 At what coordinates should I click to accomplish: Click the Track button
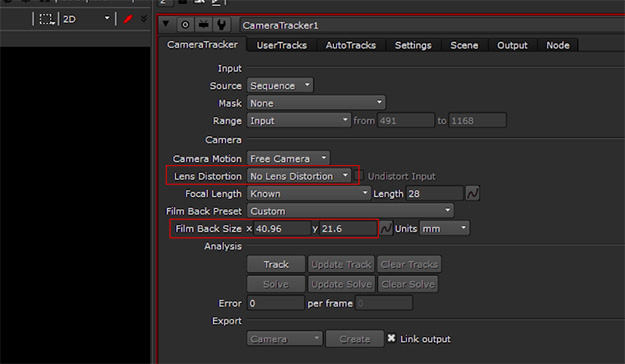point(276,264)
